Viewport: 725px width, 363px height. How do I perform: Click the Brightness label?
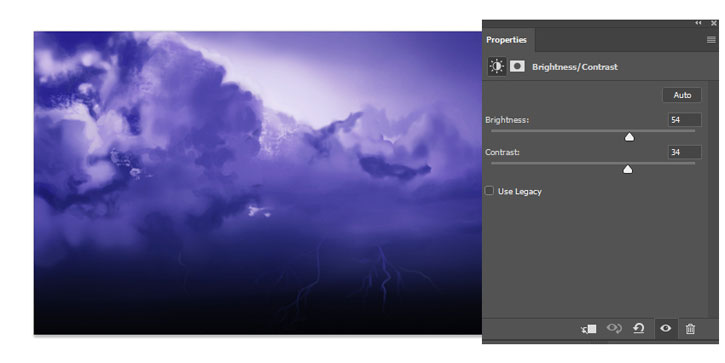click(x=507, y=120)
